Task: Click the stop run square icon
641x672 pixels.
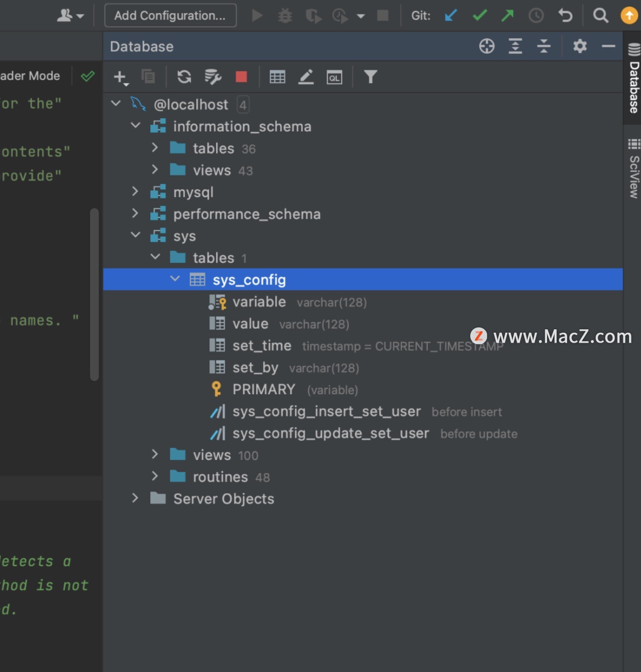Action: 383,16
